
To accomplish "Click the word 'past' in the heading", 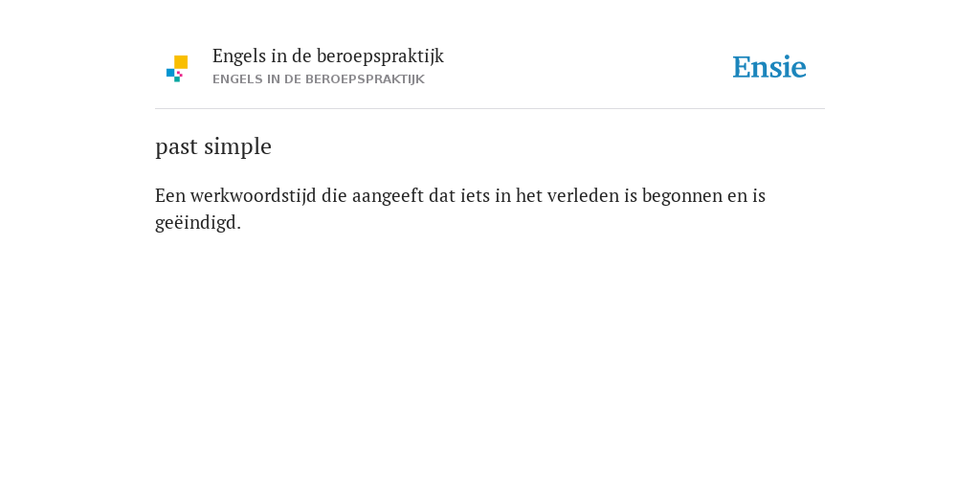I will [176, 147].
